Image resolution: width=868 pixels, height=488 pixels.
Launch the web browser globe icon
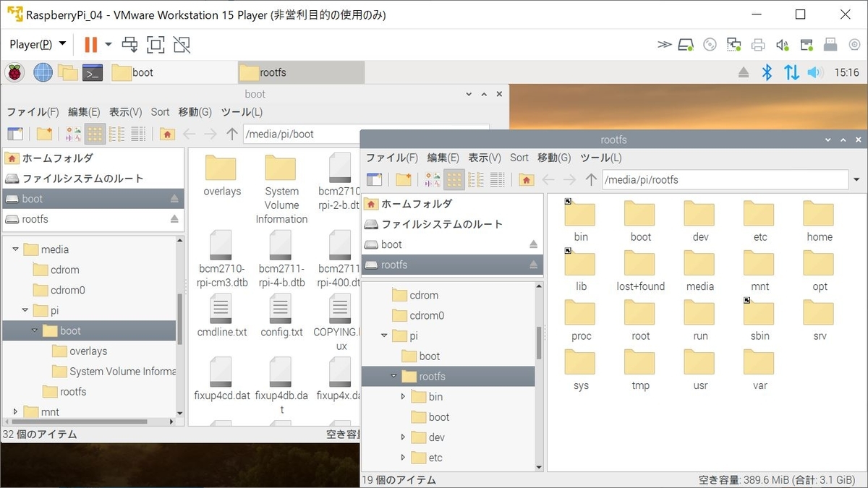pyautogui.click(x=43, y=72)
